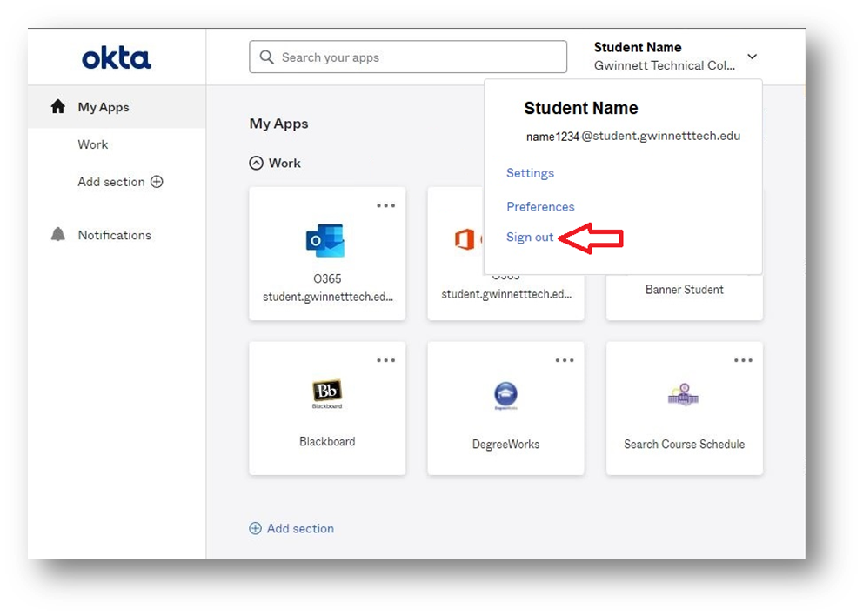Open Settings from the account menu
Viewport: 863px width, 616px height.
(x=530, y=173)
